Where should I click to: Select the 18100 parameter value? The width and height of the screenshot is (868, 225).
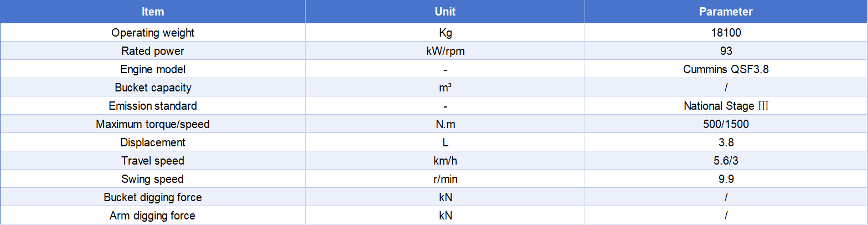coord(726,33)
